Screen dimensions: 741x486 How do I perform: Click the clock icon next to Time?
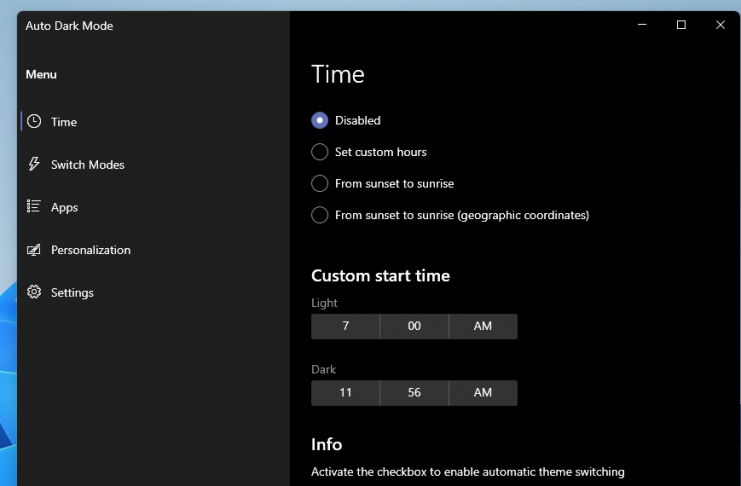point(34,122)
